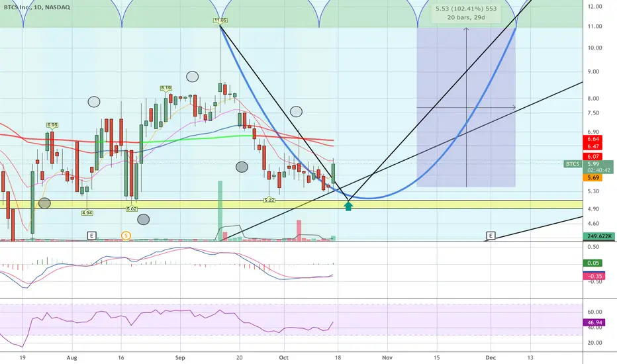
Task: Click the 4.94 low price label
Action: tap(87, 213)
